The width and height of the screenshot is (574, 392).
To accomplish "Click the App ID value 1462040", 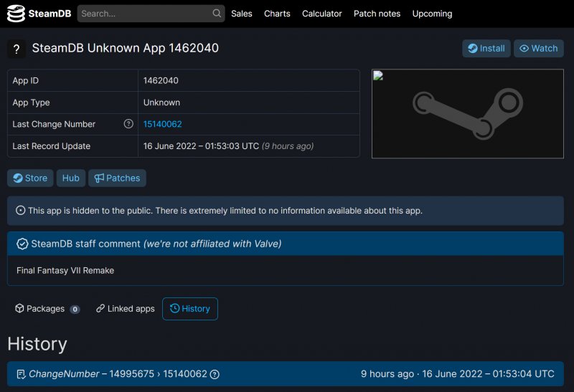I will 161,80.
